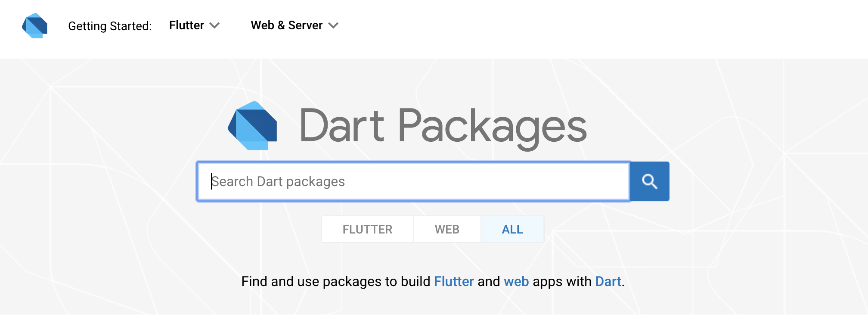Click the Getting Started: label
The image size is (868, 330).
click(110, 26)
